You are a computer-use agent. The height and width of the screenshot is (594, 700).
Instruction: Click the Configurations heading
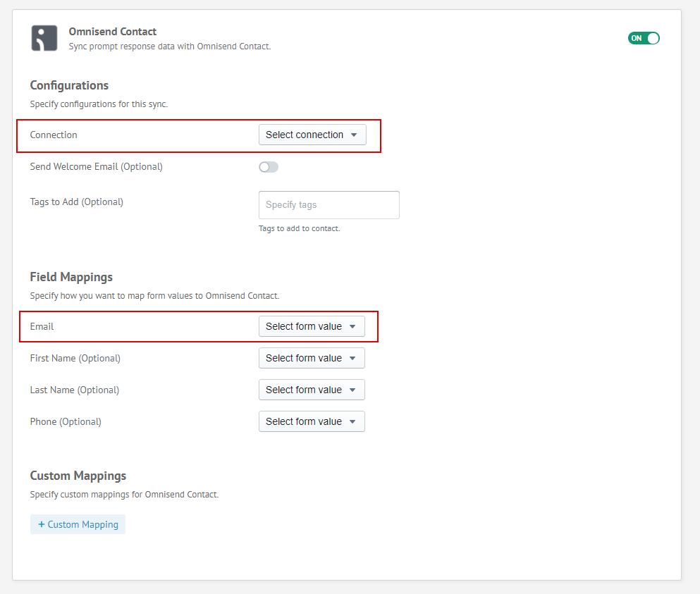pyautogui.click(x=69, y=85)
